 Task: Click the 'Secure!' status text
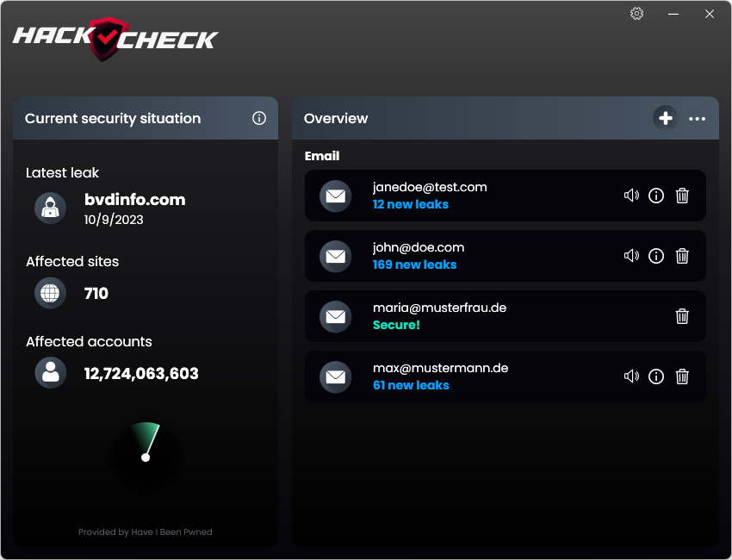(396, 325)
